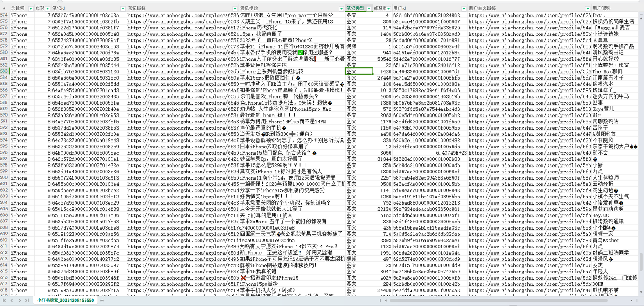Open the 用户主页链接 column filter dropdown
The image size is (644, 306).
coord(588,8)
